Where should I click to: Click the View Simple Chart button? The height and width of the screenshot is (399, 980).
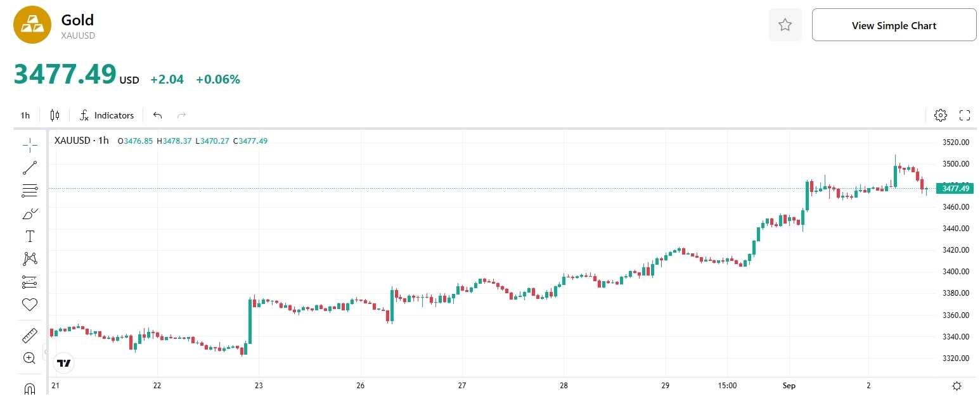[x=894, y=25]
